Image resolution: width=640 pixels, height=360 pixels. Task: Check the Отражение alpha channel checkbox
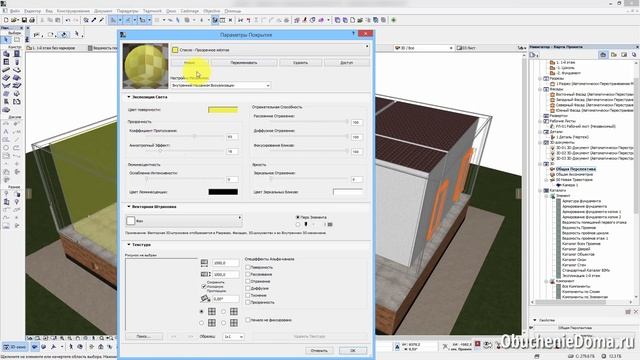coord(248,281)
